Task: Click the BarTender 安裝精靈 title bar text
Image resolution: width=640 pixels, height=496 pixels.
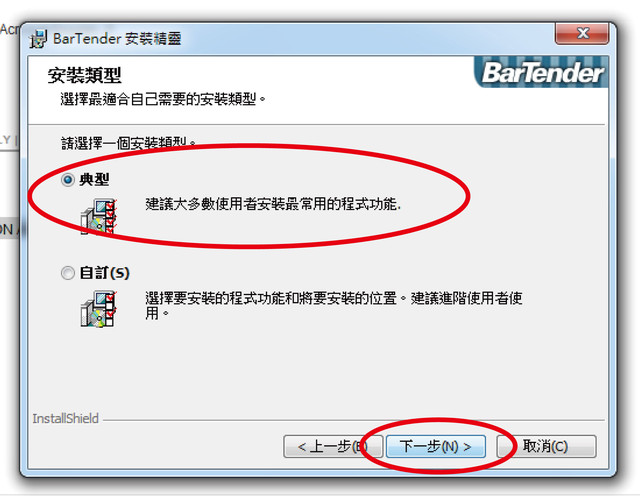Action: [x=117, y=39]
